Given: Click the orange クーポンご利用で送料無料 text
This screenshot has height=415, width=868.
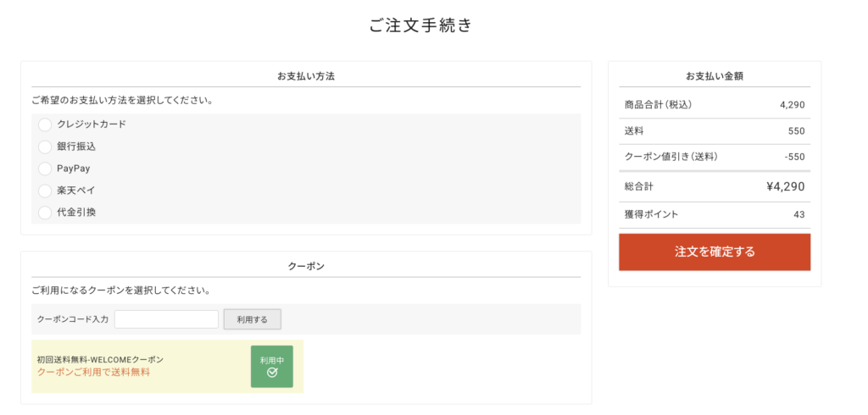Looking at the screenshot, I should point(93,372).
